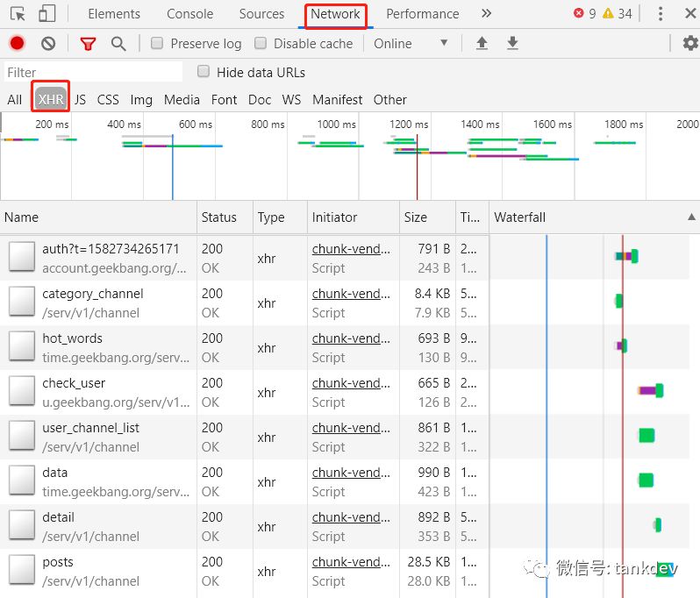Open chunk-vend initiator link for auth request
The width and height of the screenshot is (700, 598).
click(x=351, y=248)
